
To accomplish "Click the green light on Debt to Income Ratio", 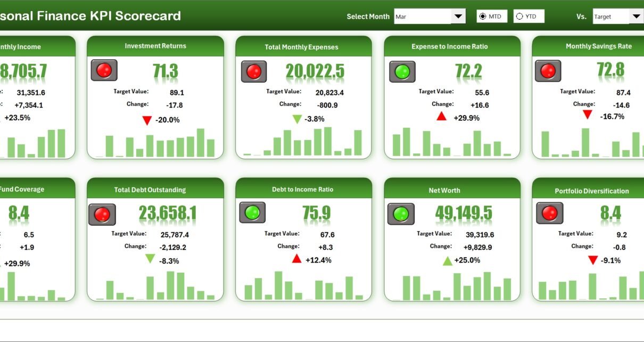I will click(x=252, y=213).
